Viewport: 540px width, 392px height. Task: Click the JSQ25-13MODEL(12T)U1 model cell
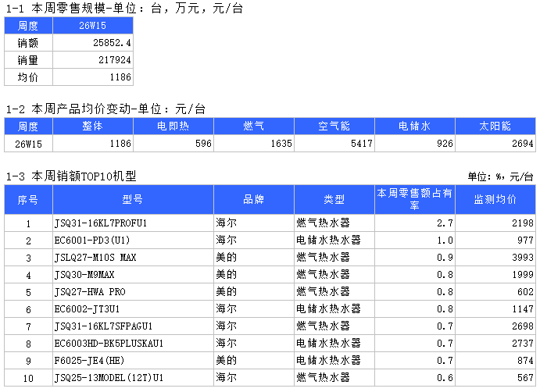pyautogui.click(x=133, y=377)
